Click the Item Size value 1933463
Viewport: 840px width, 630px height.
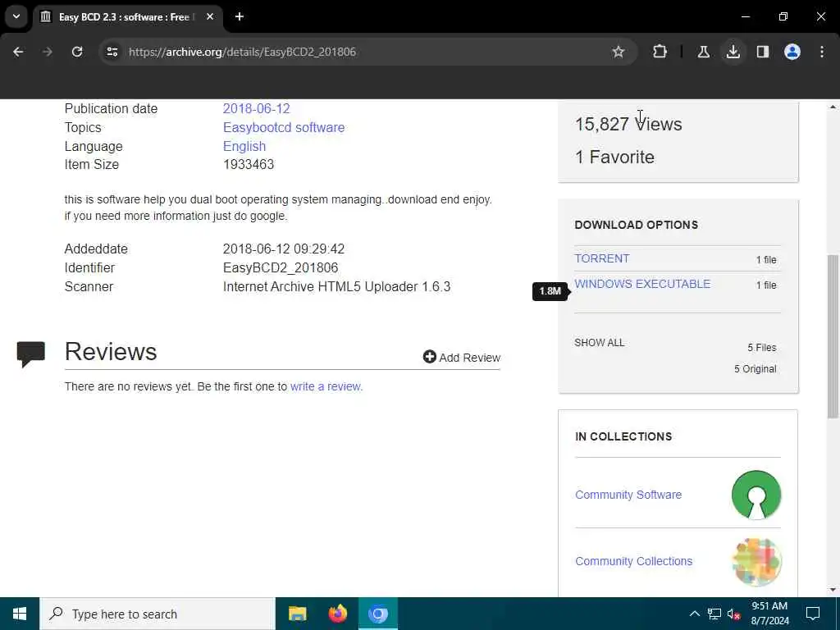[x=249, y=164]
